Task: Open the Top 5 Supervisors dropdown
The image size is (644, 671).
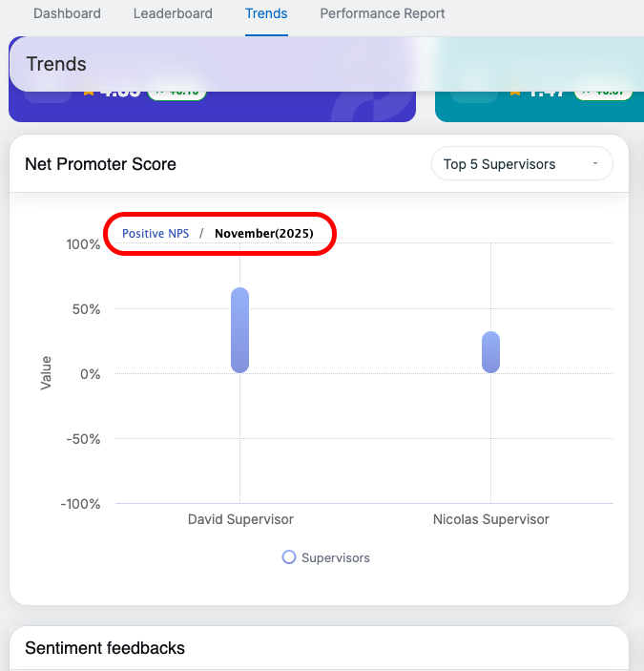Action: (522, 164)
